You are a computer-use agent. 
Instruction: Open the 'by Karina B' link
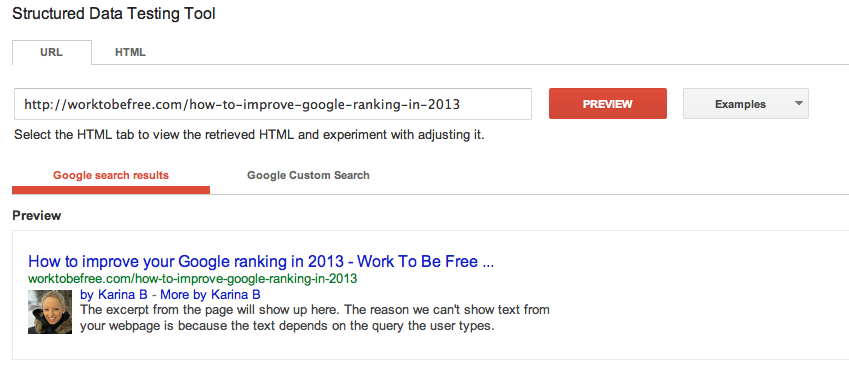click(113, 295)
